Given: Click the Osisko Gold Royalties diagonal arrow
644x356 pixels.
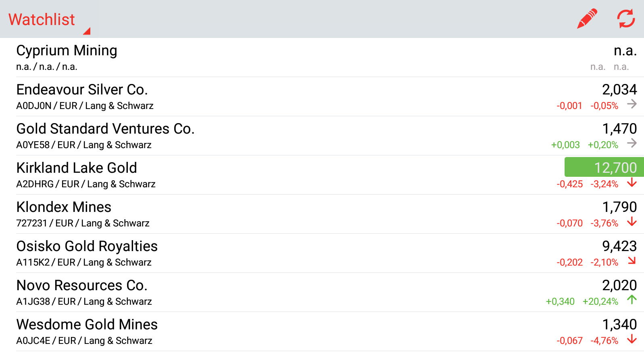Looking at the screenshot, I should (632, 261).
